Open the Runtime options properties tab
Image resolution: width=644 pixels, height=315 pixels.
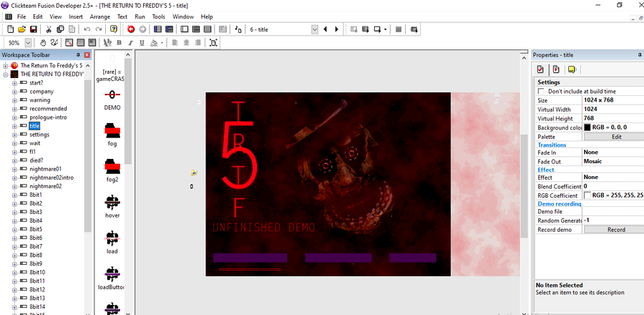click(556, 69)
